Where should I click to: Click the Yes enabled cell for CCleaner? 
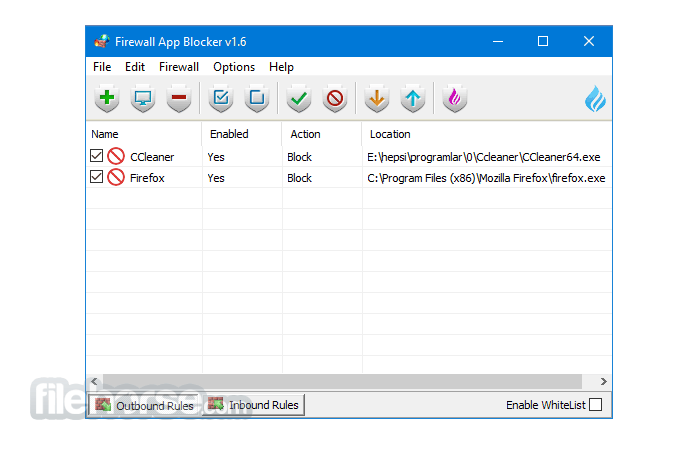tap(216, 157)
